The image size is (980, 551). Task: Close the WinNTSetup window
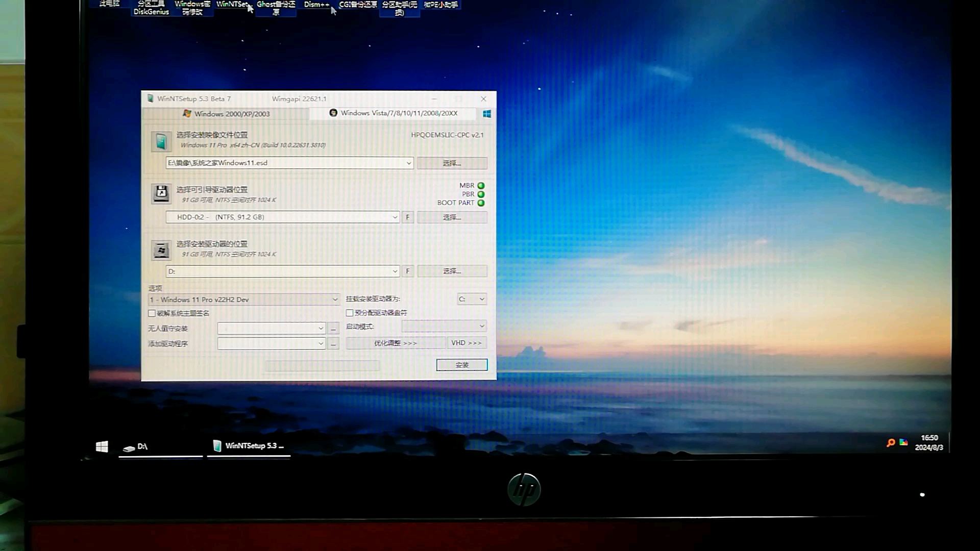483,99
